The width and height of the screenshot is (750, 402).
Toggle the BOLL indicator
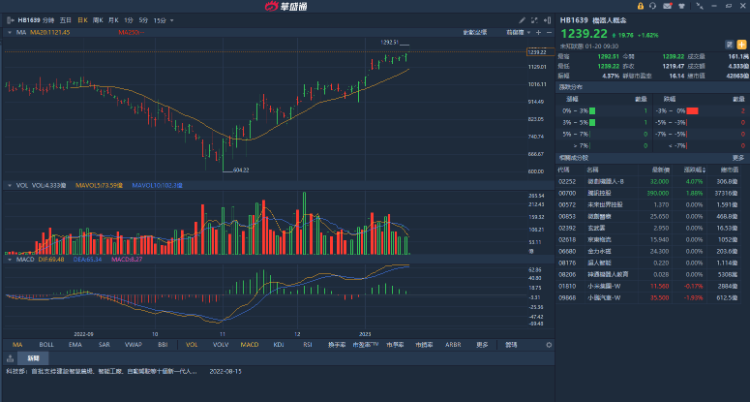pyautogui.click(x=45, y=344)
